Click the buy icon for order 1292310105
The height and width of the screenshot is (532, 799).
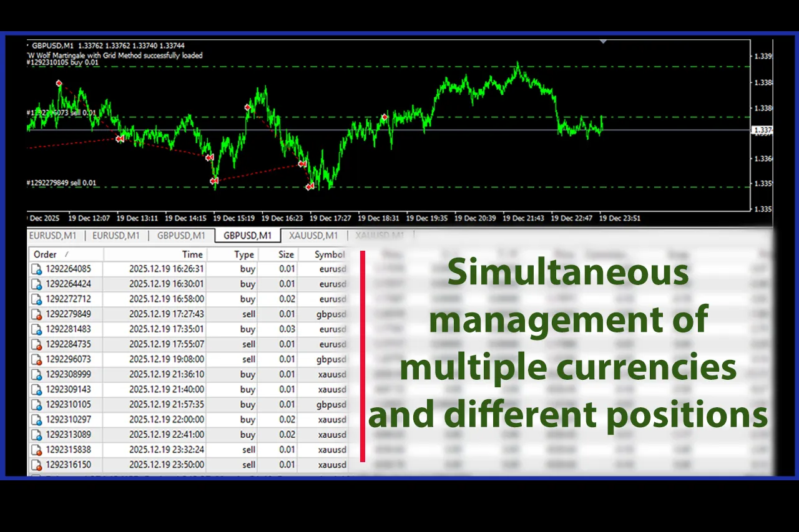[x=37, y=405]
